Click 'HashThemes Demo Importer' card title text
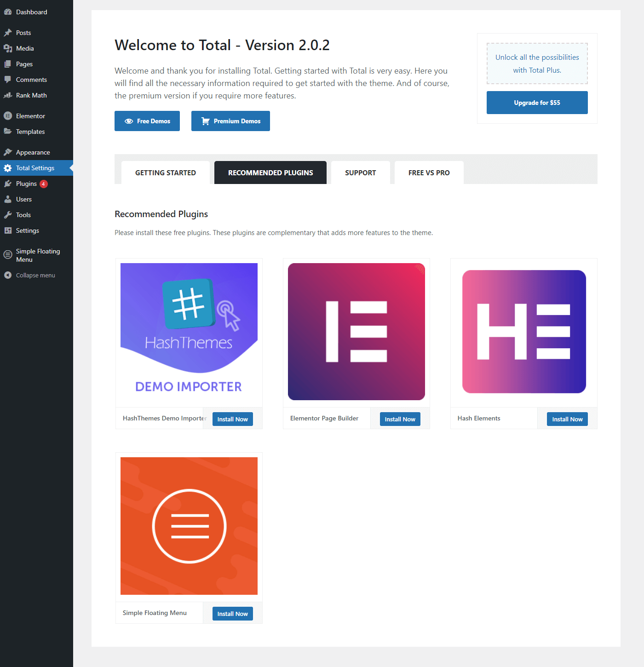644x667 pixels. pyautogui.click(x=165, y=418)
